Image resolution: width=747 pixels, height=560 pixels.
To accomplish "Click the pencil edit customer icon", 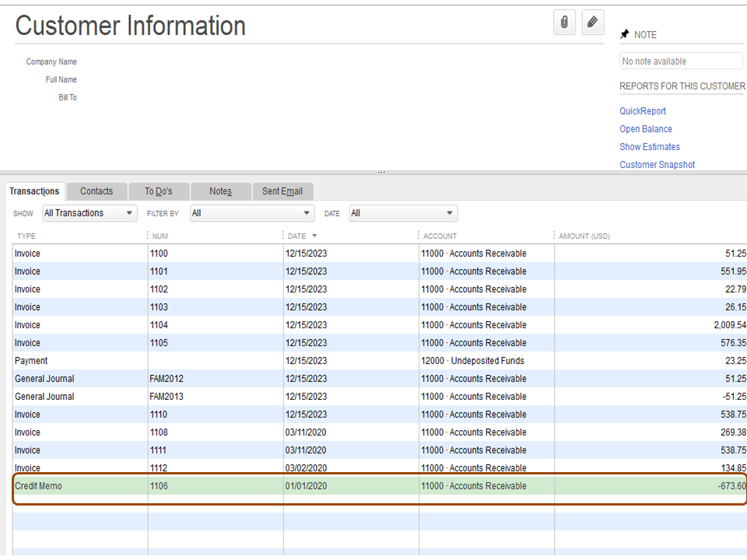I will (x=593, y=23).
